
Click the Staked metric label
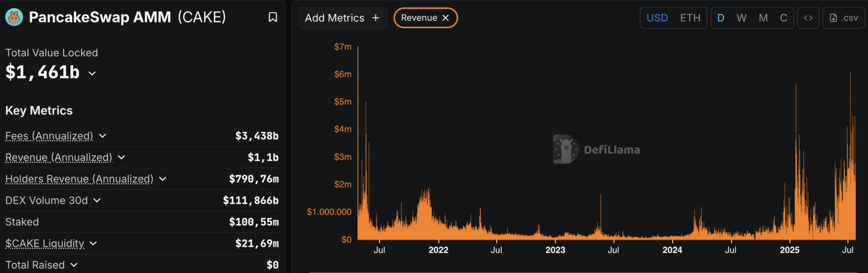tap(22, 222)
